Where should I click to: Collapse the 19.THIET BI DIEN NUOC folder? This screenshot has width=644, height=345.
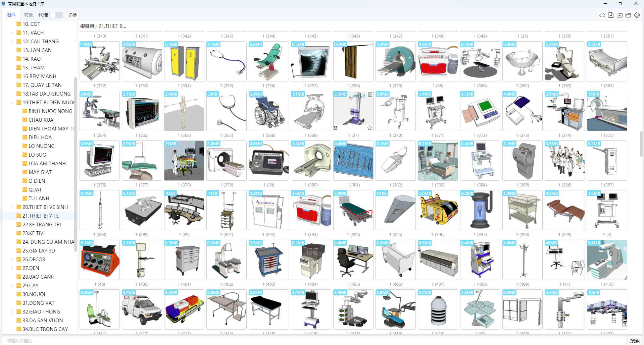pos(13,103)
